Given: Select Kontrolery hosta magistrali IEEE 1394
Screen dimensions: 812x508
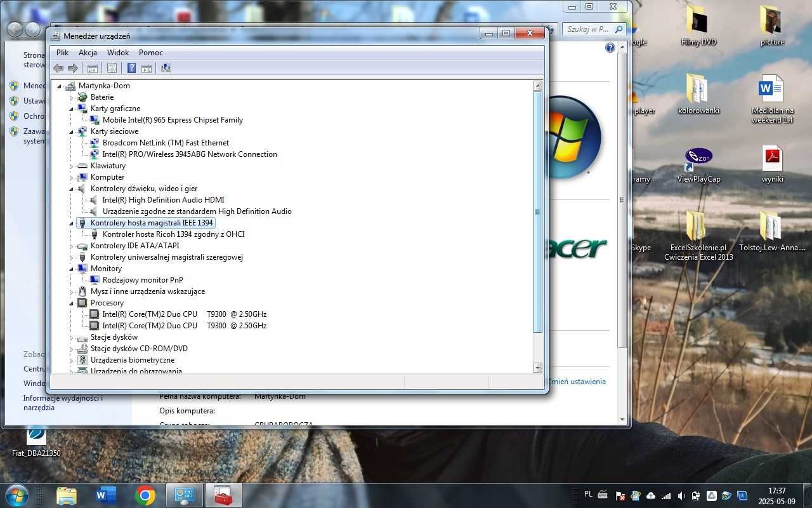Looking at the screenshot, I should point(152,223).
